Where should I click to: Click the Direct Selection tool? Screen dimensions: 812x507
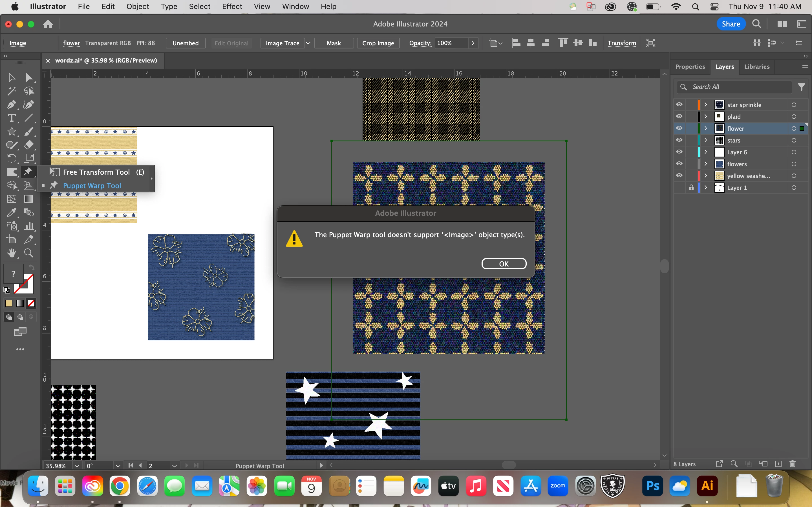pyautogui.click(x=29, y=77)
